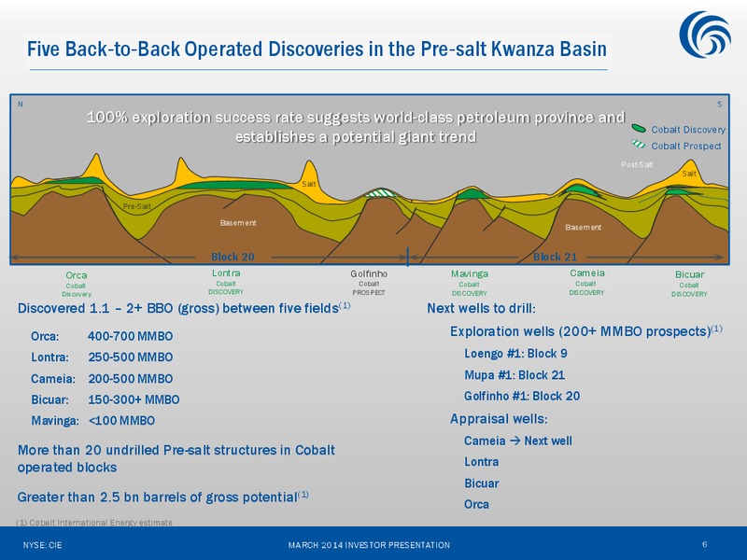Click the 'Appraisal wells:' heading

point(499,418)
